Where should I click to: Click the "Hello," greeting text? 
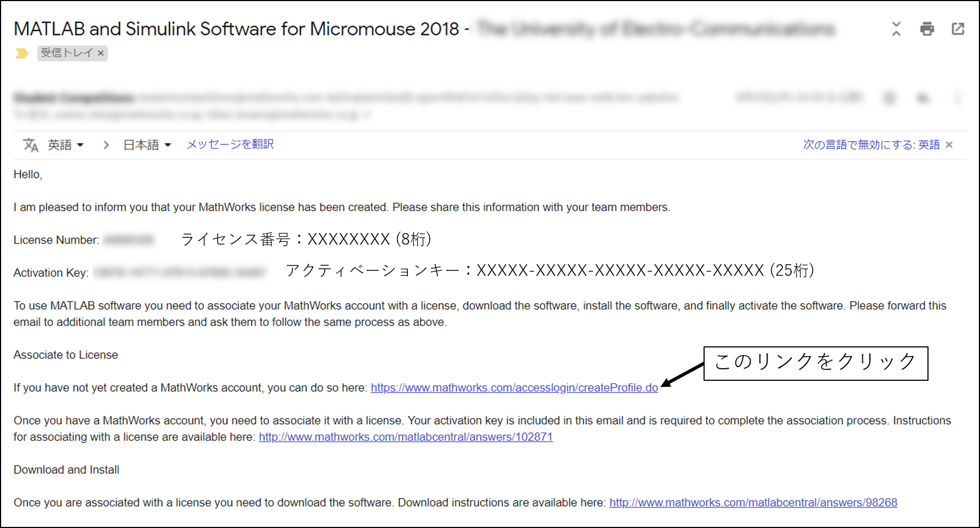(x=28, y=175)
